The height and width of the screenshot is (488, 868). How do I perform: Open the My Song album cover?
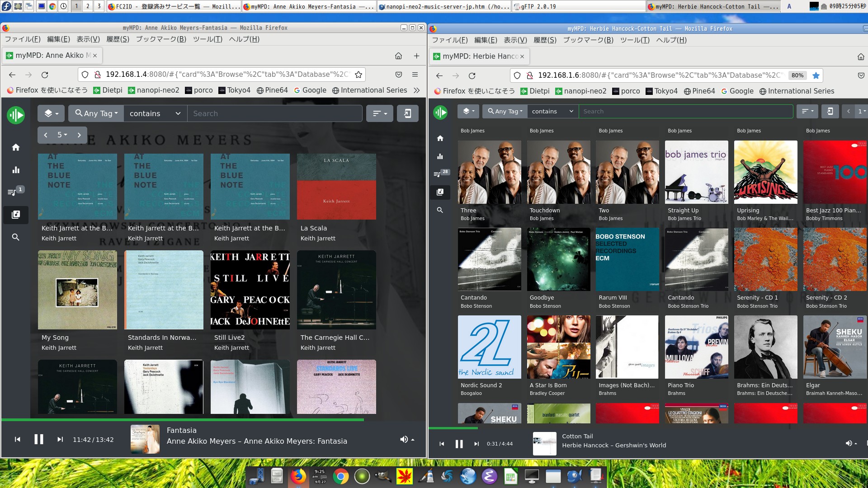(77, 290)
